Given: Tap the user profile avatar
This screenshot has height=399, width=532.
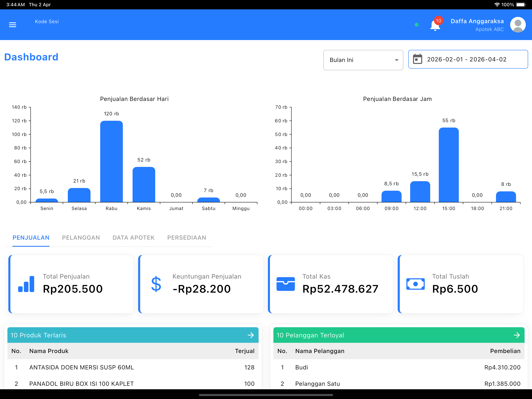Looking at the screenshot, I should coord(518,25).
